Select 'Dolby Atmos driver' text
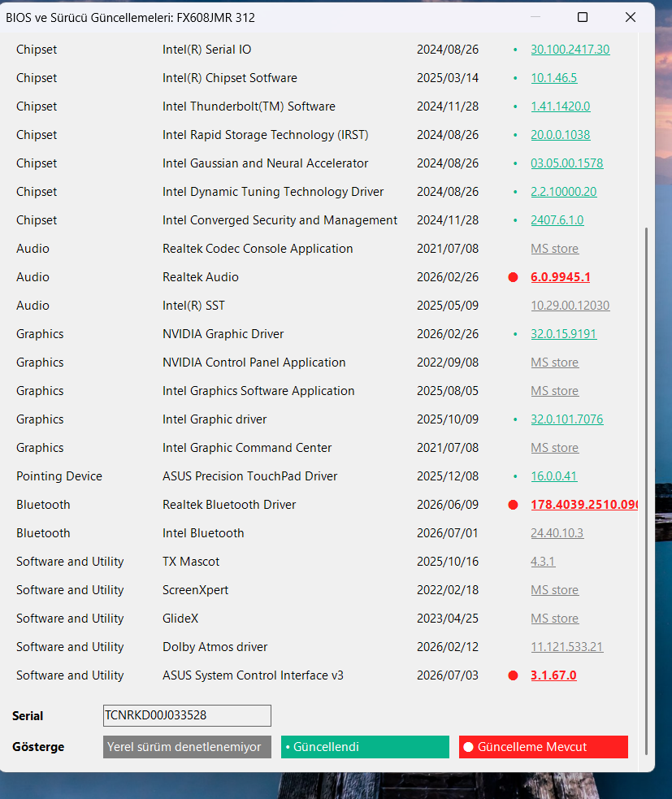Screen dimensions: 672x799 tap(215, 647)
